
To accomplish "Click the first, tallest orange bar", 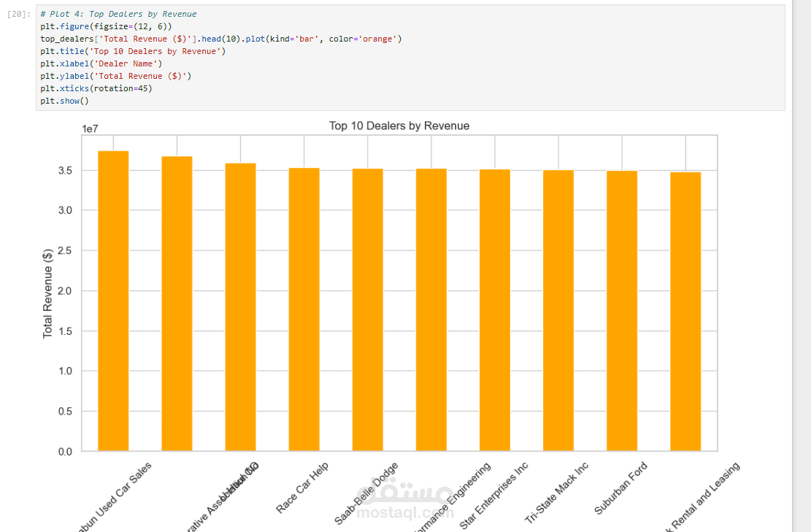I will click(x=113, y=301).
